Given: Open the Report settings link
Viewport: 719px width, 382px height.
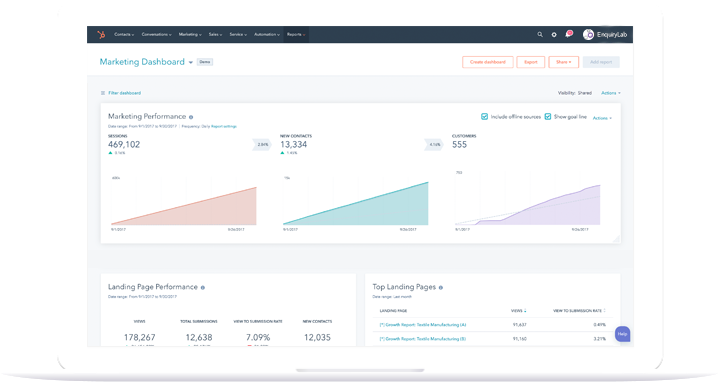Looking at the screenshot, I should click(x=224, y=127).
